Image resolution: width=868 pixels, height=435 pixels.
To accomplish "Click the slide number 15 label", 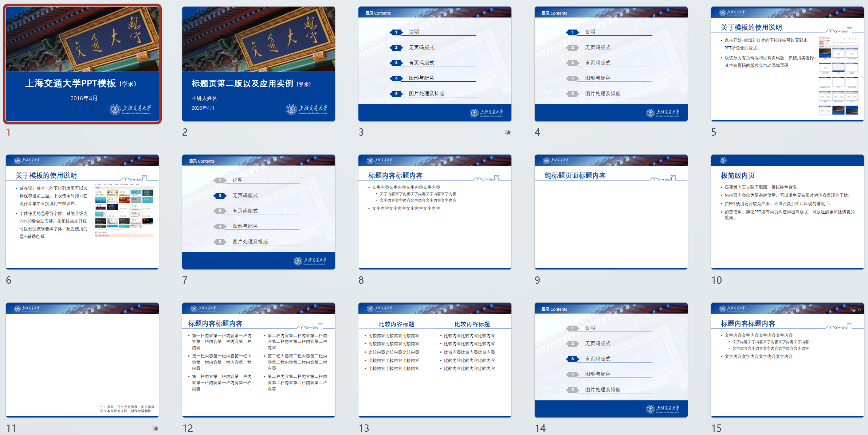I will (716, 428).
